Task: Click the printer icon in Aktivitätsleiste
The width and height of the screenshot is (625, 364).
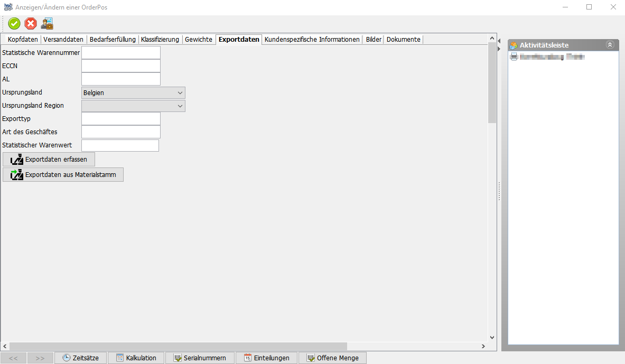Action: pos(514,57)
